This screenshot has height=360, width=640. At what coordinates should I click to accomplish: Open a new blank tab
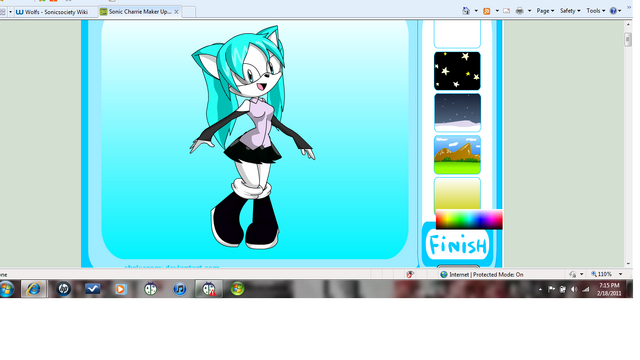tap(189, 12)
